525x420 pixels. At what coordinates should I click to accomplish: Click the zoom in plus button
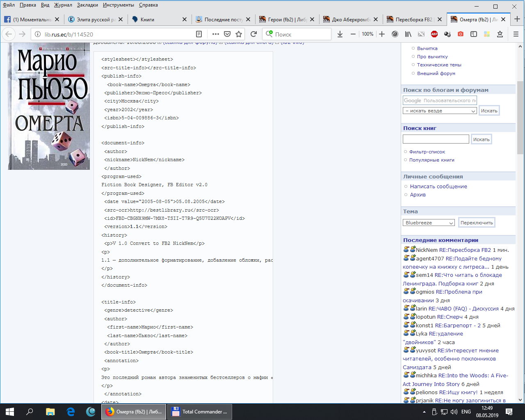(x=382, y=34)
